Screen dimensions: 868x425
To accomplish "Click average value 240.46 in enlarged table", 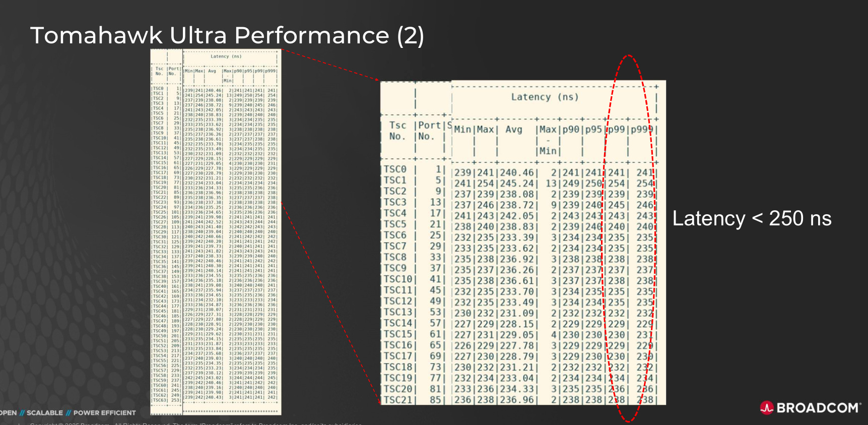I will [x=517, y=172].
